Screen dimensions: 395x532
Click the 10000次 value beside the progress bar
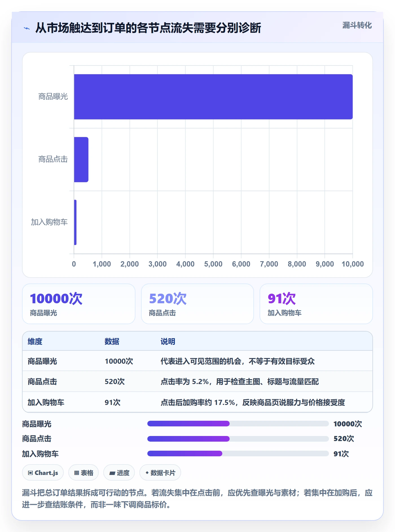348,424
